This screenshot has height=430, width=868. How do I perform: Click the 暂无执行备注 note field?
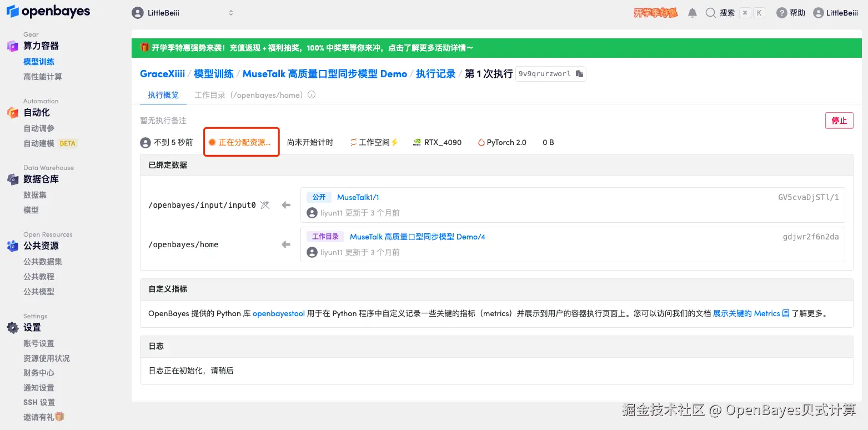(x=163, y=121)
